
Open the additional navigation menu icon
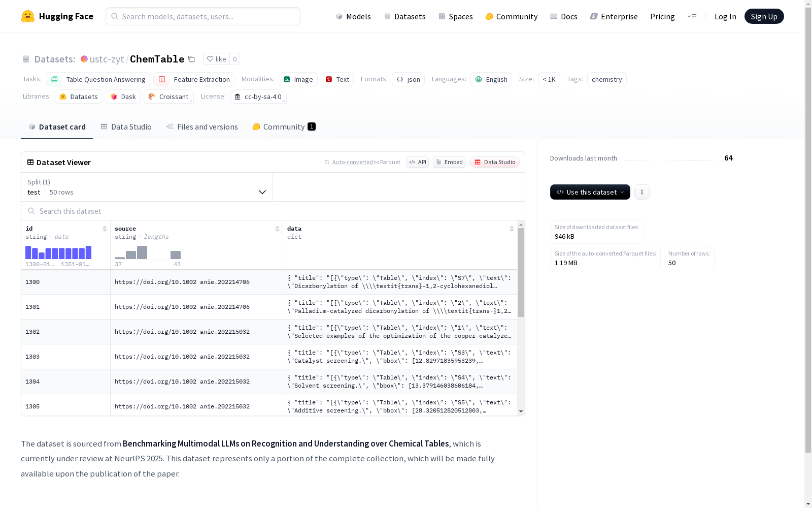692,16
